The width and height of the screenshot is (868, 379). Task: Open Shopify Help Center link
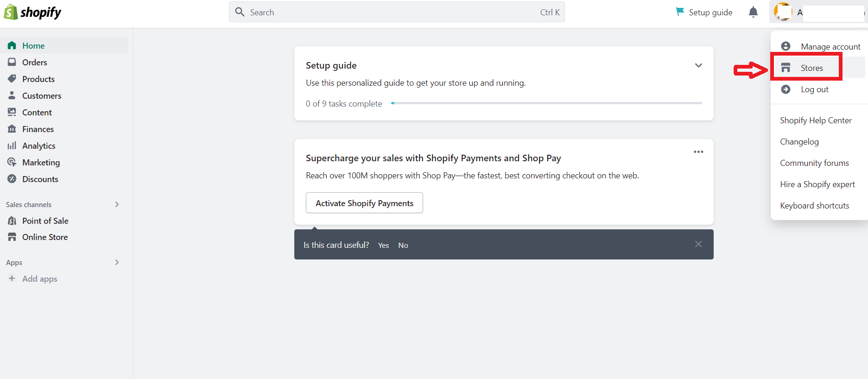pyautogui.click(x=816, y=120)
